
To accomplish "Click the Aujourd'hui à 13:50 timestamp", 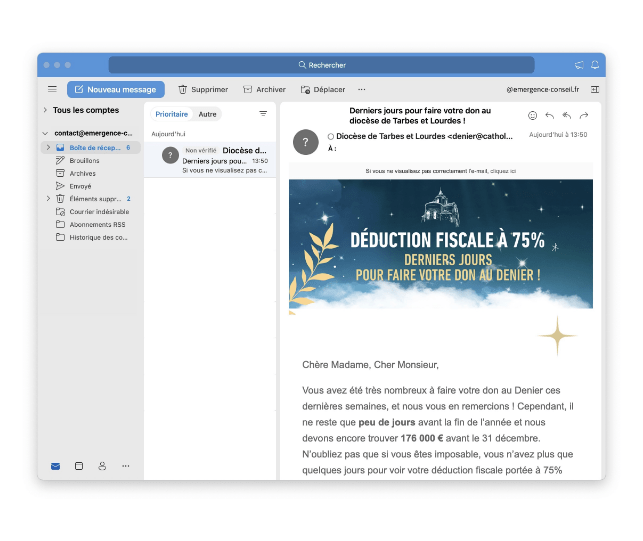I will click(x=558, y=135).
